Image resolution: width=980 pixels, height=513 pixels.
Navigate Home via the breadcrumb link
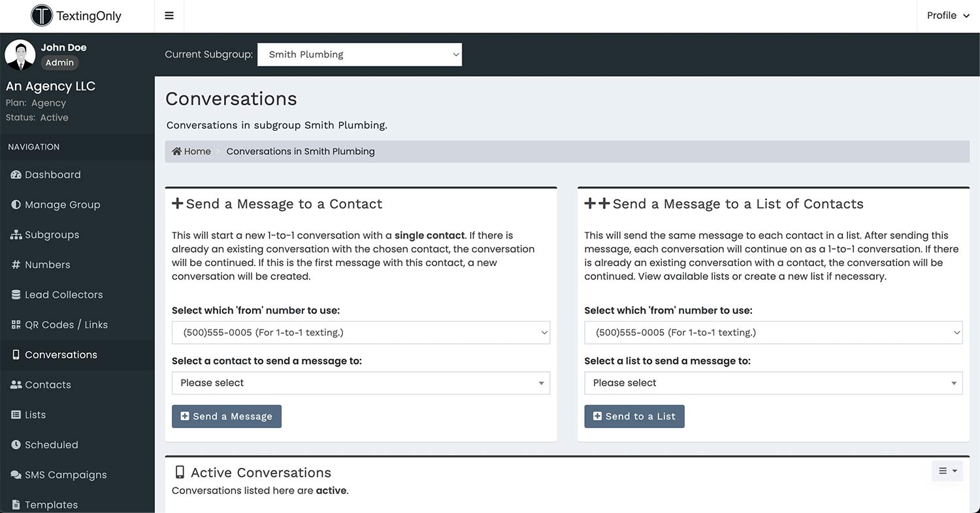point(191,151)
